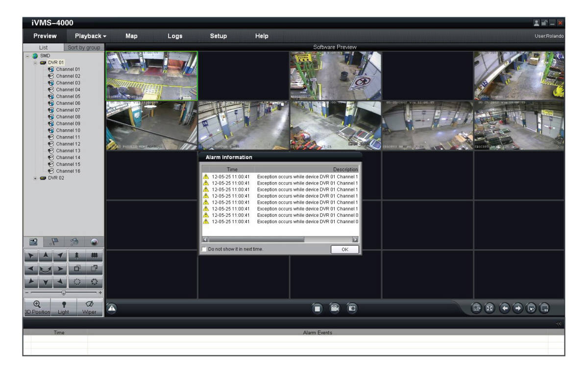
Task: Open window layout division icon
Action: (475, 308)
